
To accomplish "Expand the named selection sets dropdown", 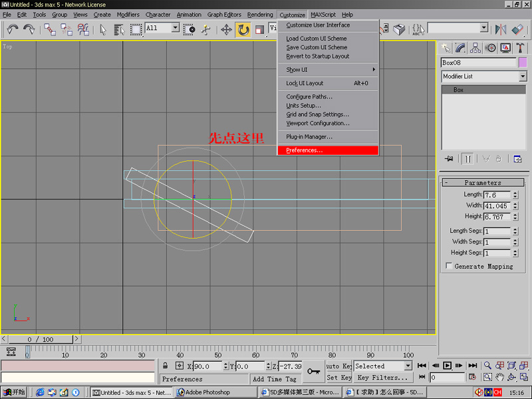I will [x=484, y=28].
